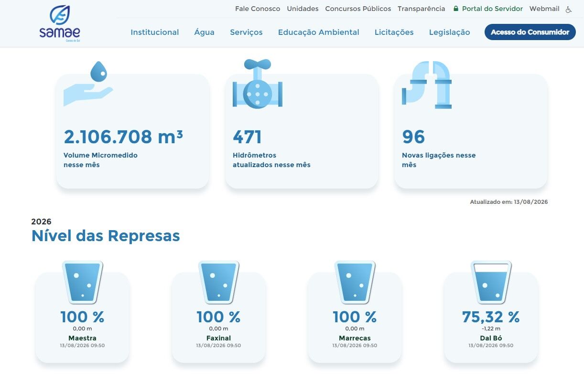Click the Marrecas reservoir name

tap(355, 338)
